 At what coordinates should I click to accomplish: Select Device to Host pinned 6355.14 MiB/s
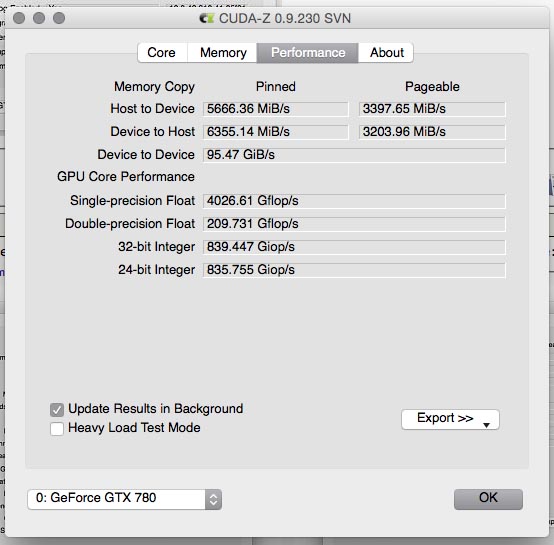(x=276, y=132)
